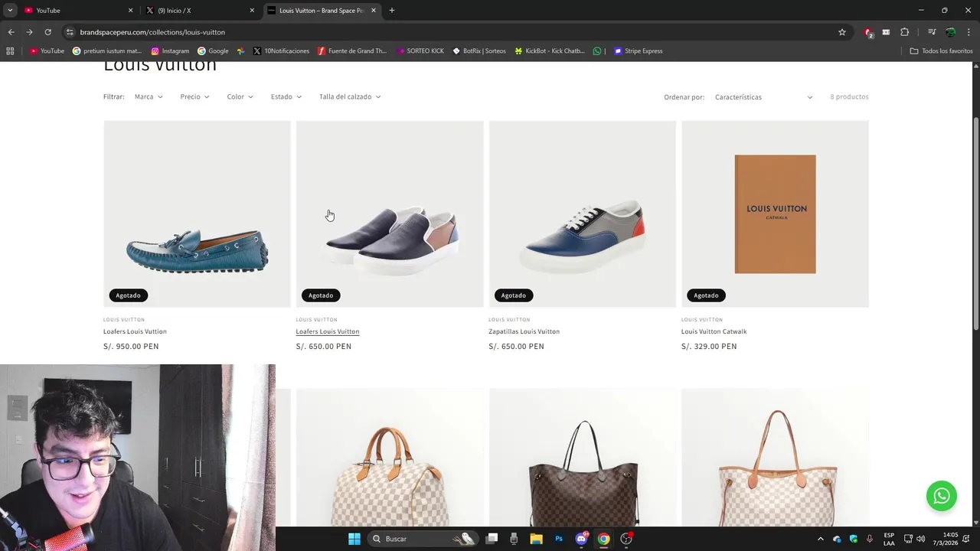Expand the Precio filter
The height and width of the screenshot is (551, 980).
coord(194,97)
